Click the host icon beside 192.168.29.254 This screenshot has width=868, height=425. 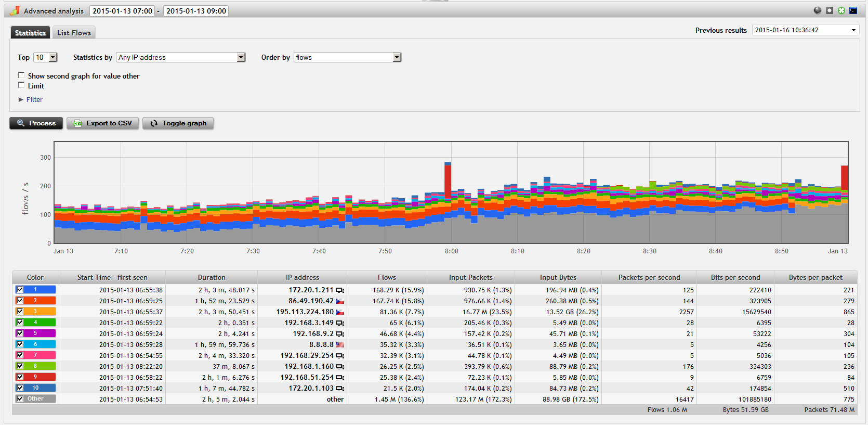click(340, 356)
